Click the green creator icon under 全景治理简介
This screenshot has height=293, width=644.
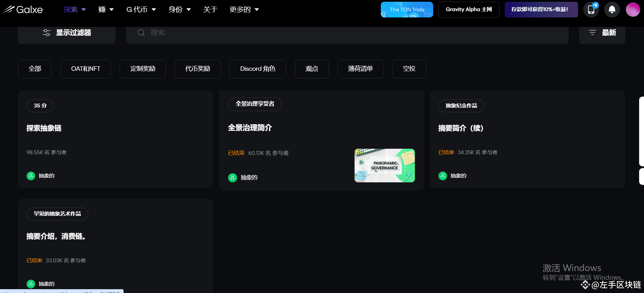pos(232,178)
